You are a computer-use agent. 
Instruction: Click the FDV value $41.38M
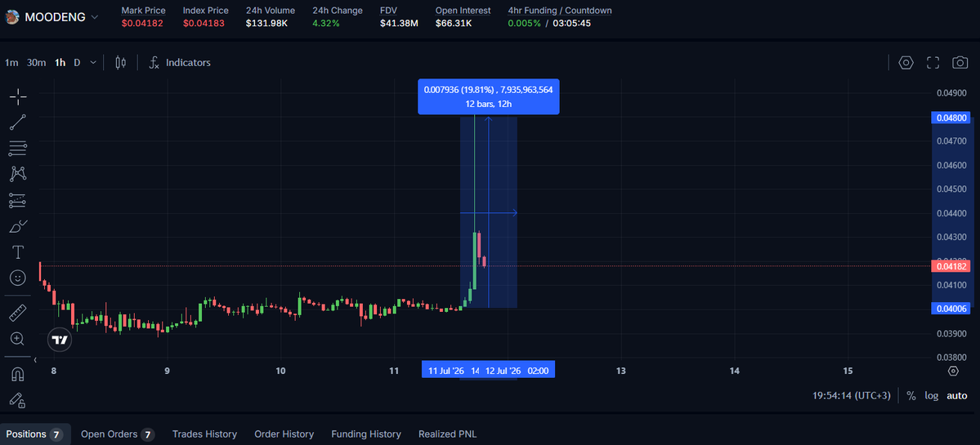click(399, 23)
